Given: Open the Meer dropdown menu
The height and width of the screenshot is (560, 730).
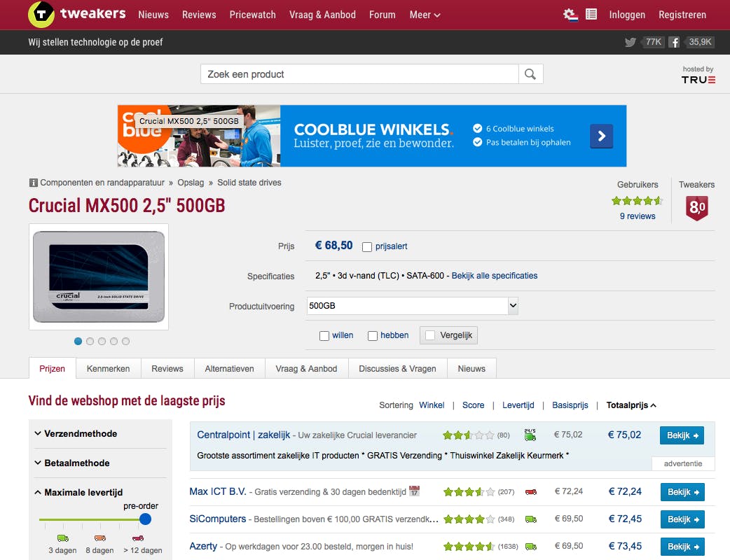Looking at the screenshot, I should (x=425, y=15).
